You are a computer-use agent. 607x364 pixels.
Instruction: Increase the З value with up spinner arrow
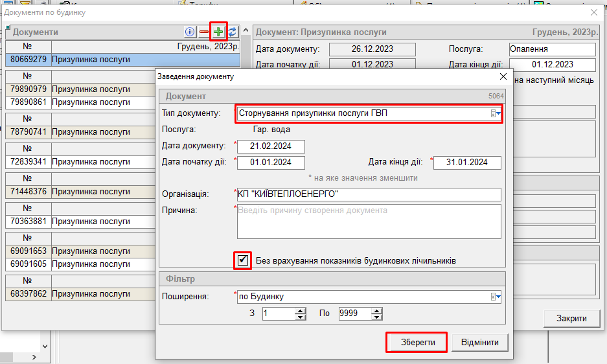click(x=300, y=311)
